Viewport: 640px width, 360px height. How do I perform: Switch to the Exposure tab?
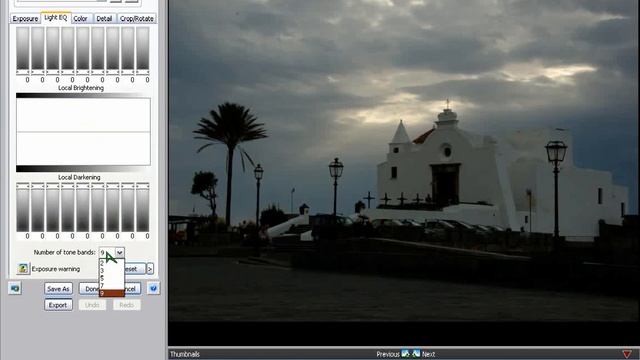click(x=25, y=19)
